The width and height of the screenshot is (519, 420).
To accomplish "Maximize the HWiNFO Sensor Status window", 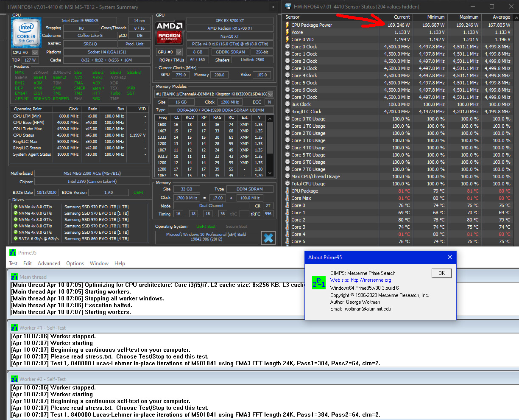I will (x=492, y=6).
